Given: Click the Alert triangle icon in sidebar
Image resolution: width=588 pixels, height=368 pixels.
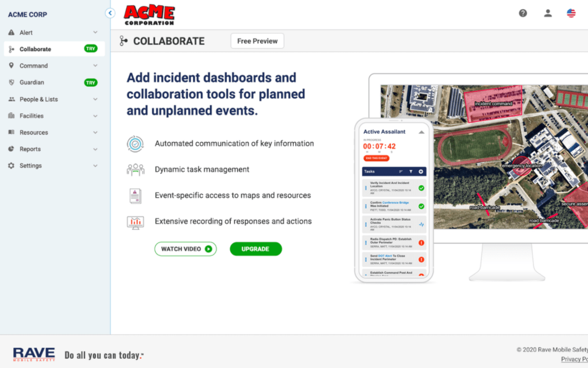Looking at the screenshot, I should [x=11, y=33].
